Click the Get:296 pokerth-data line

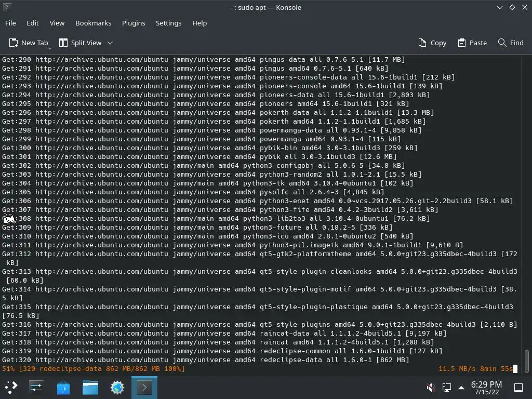[x=218, y=113]
